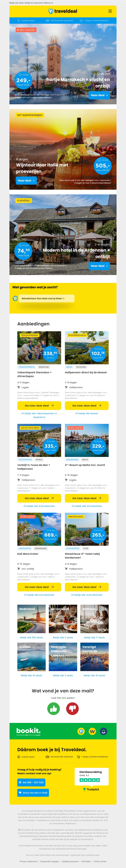This screenshot has height=868, width=126.
Task: Click Naar deal on the Marrakech offer
Action: [99, 95]
